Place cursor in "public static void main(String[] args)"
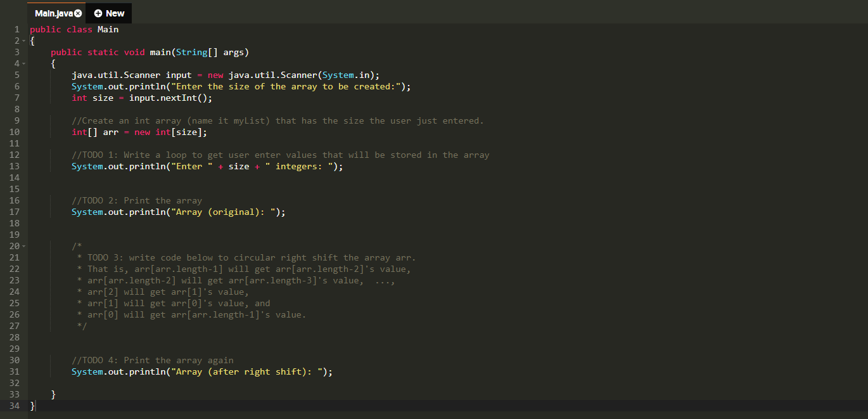 tap(150, 52)
